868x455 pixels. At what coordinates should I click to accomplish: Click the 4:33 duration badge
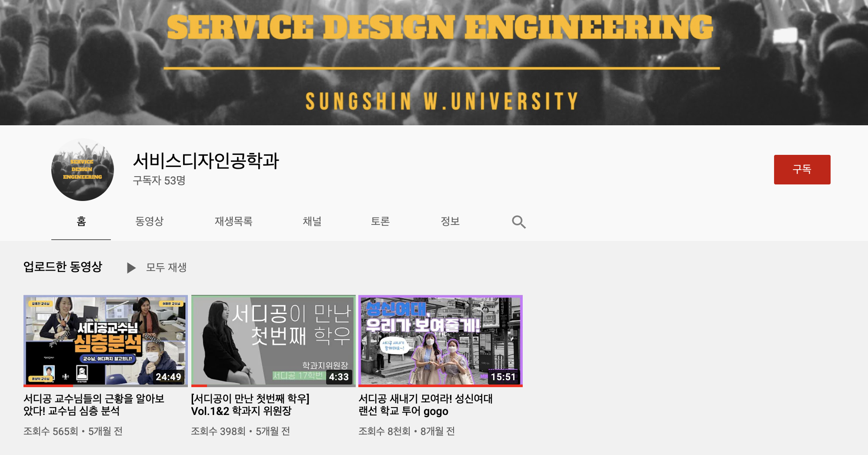pyautogui.click(x=339, y=377)
